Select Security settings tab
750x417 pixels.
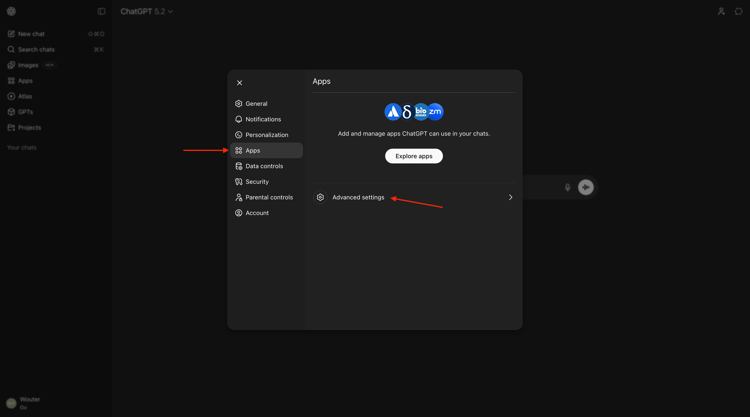pyautogui.click(x=266, y=182)
